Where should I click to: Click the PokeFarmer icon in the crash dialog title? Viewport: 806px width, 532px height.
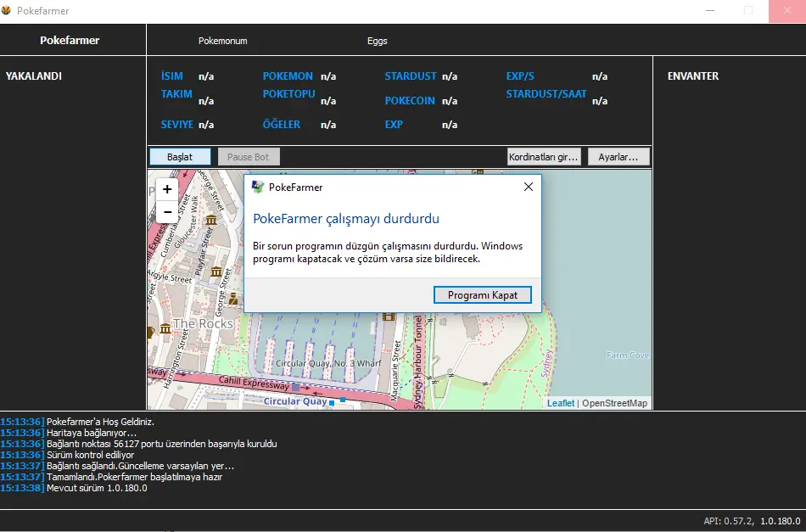tap(258, 188)
